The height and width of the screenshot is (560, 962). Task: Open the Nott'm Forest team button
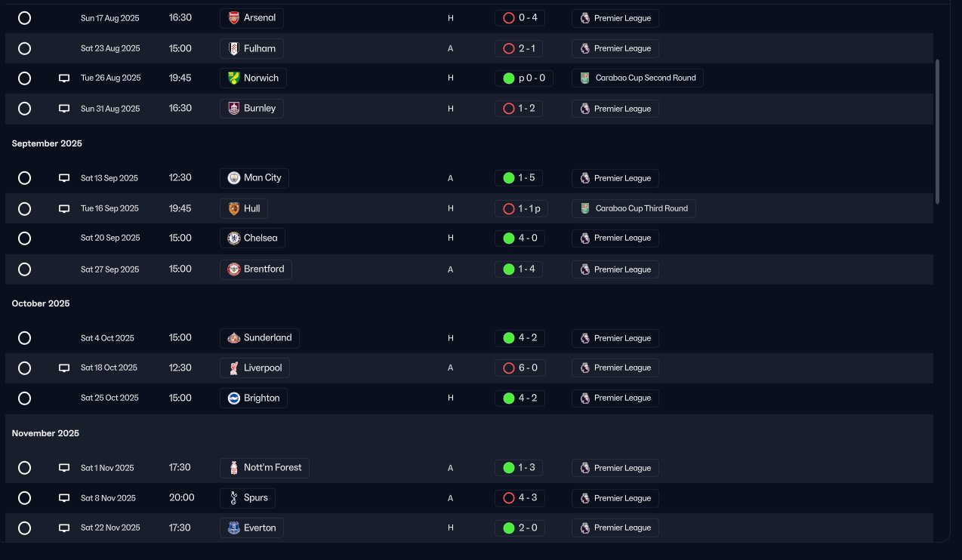pyautogui.click(x=264, y=468)
